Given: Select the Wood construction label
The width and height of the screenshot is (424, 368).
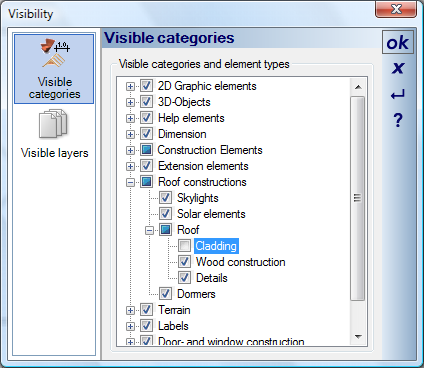Looking at the screenshot, I should (240, 262).
